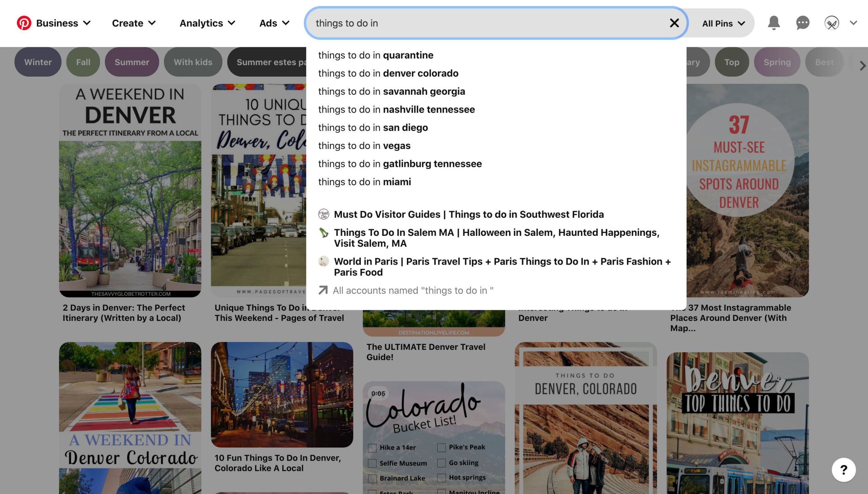Click arrow for all accounts named result
This screenshot has height=494, width=868.
323,290
